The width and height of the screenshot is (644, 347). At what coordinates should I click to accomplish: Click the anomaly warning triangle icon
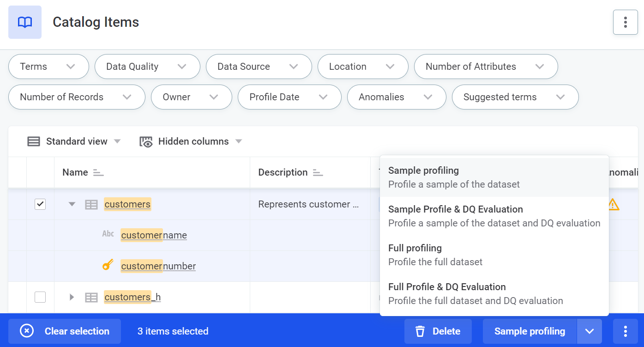point(613,204)
